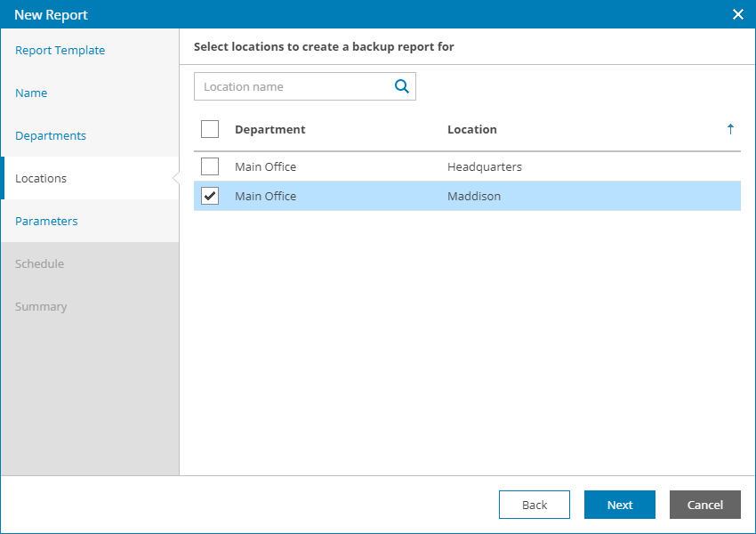Uncheck the Maddison location checkbox

(210, 196)
